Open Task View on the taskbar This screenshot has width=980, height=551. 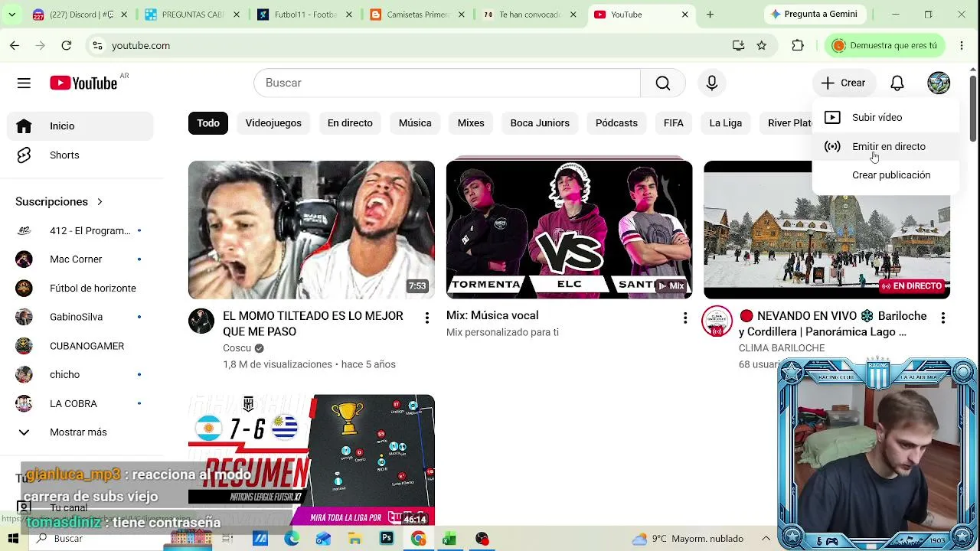[227, 539]
